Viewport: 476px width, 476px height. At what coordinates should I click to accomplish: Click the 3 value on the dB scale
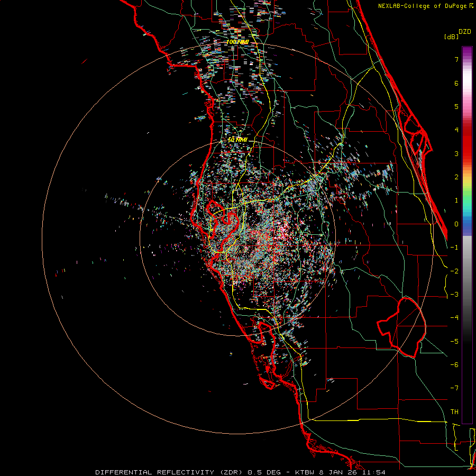456,153
